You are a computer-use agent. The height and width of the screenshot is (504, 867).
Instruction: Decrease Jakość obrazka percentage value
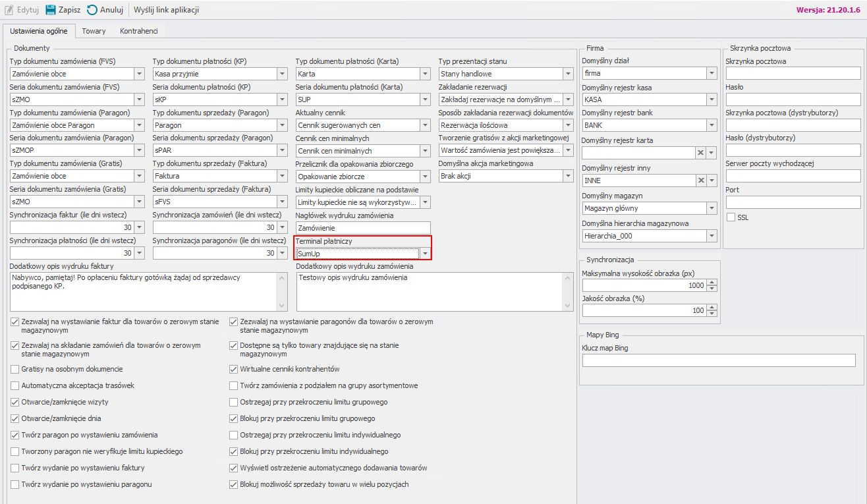click(712, 314)
